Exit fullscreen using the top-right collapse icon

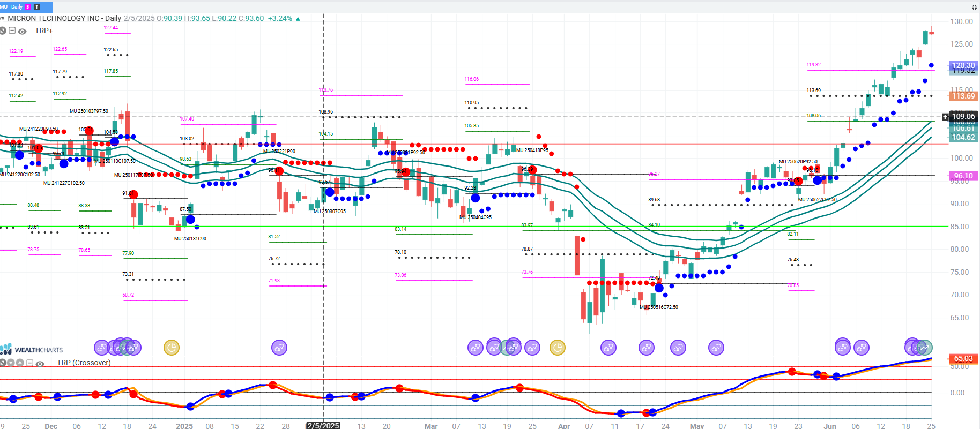[x=974, y=7]
